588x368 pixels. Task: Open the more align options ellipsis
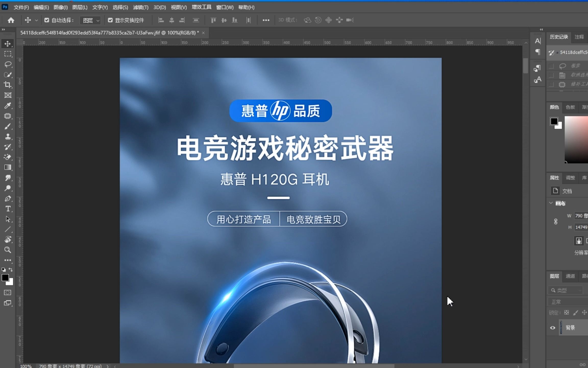click(x=266, y=20)
